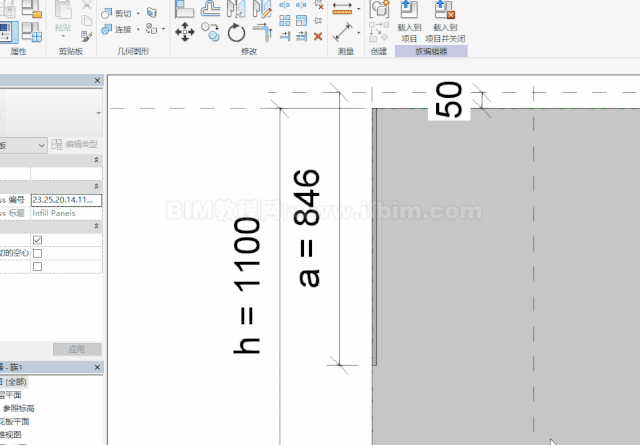Close the Properties palette
The height and width of the screenshot is (445, 640).
tap(97, 80)
